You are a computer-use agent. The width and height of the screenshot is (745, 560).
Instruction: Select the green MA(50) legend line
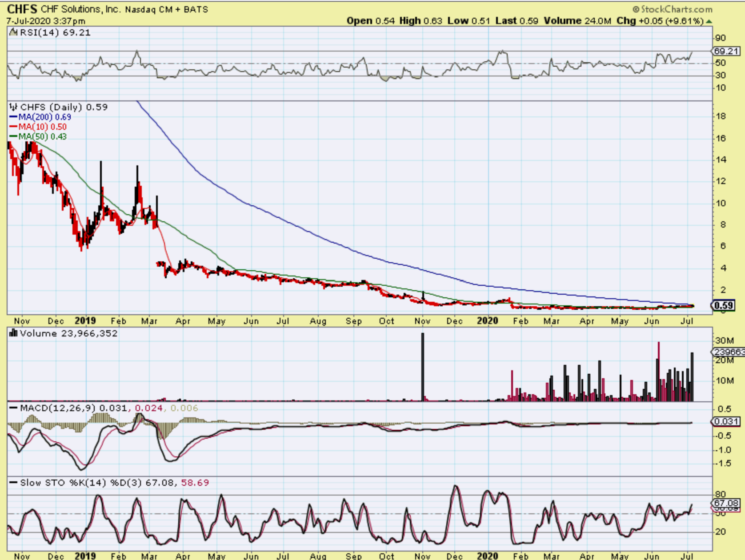click(x=13, y=137)
